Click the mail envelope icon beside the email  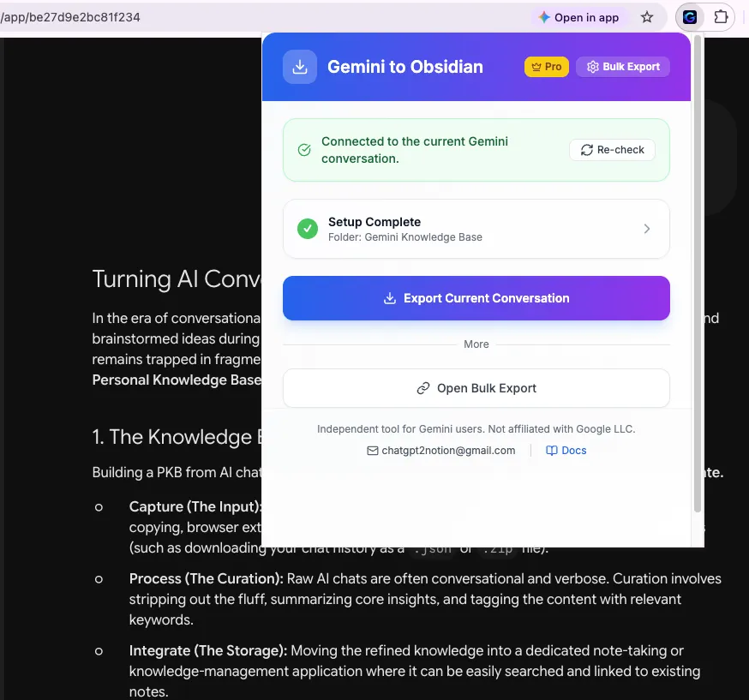(x=373, y=451)
